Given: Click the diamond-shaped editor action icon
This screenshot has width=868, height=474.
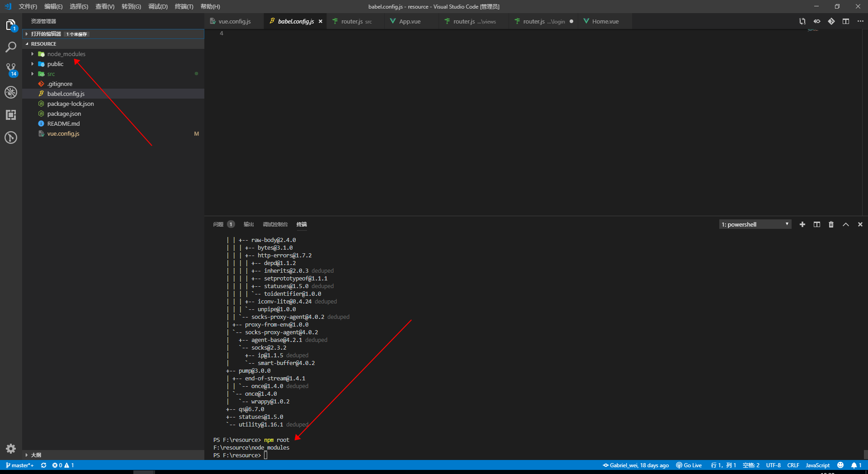Looking at the screenshot, I should [x=831, y=21].
